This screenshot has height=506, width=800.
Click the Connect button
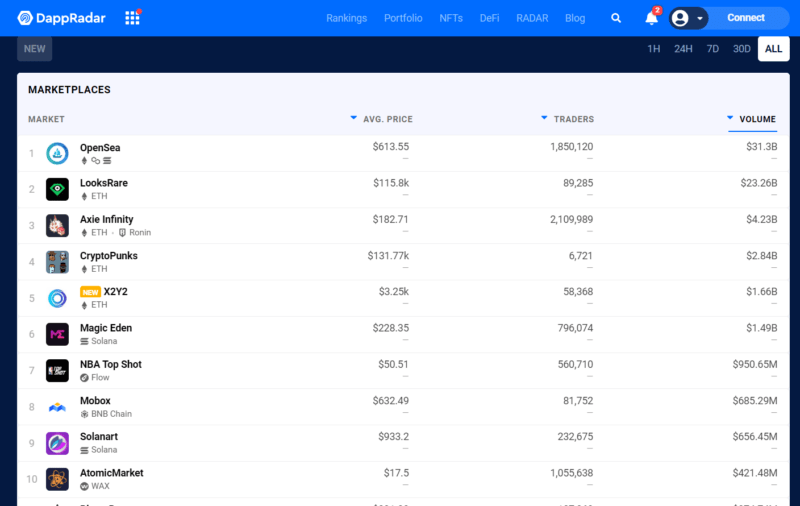point(745,18)
